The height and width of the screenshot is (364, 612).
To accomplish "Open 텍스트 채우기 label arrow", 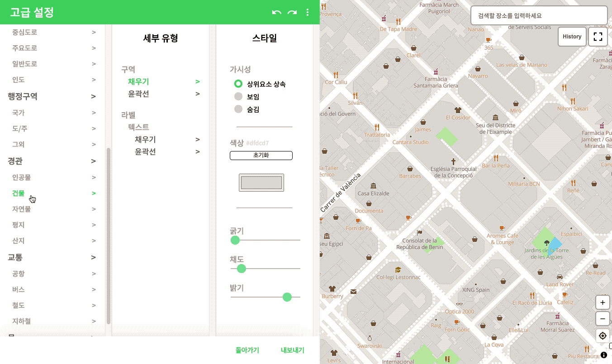I will coord(198,140).
